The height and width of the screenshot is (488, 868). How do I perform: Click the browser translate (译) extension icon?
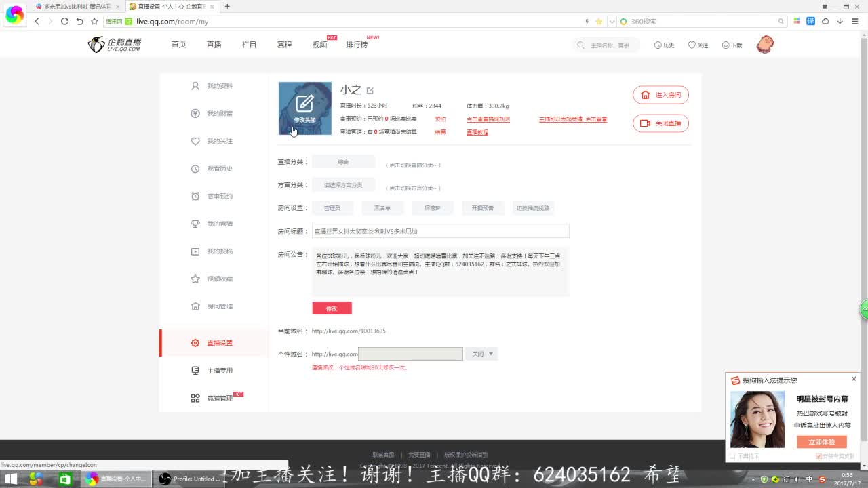click(x=810, y=21)
